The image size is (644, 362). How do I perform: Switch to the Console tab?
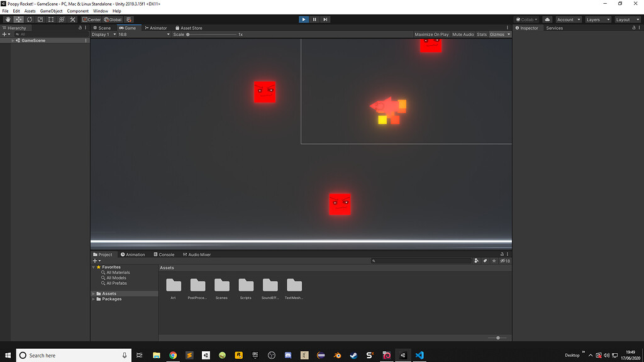[164, 254]
